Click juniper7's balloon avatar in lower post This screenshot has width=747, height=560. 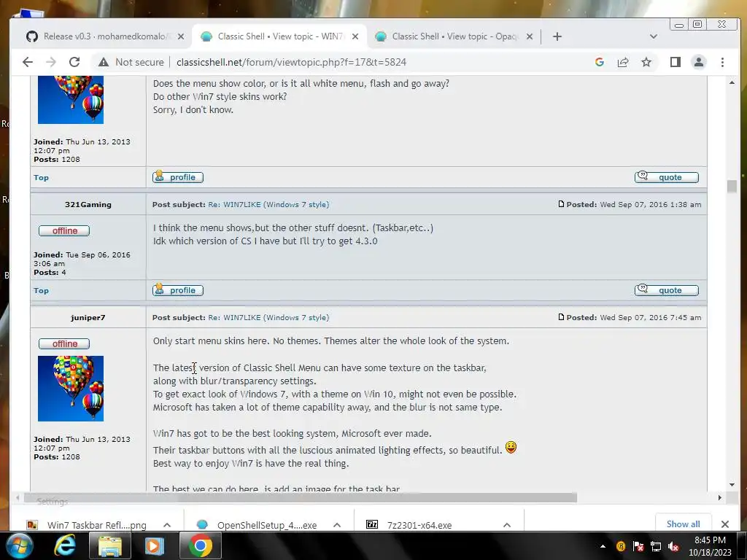pyautogui.click(x=71, y=389)
